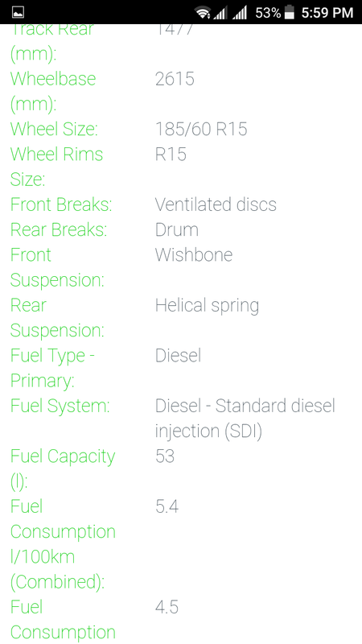Tap the first SIM signal bars icon

tap(220, 13)
